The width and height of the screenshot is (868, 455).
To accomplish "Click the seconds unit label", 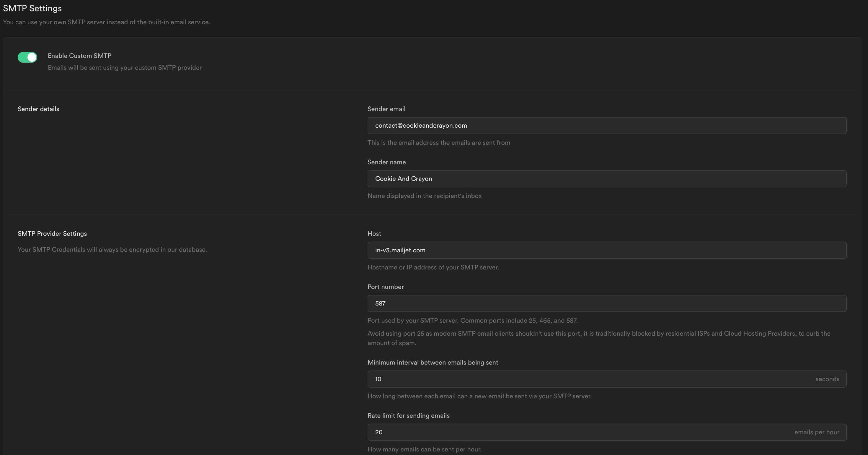I will 828,379.
